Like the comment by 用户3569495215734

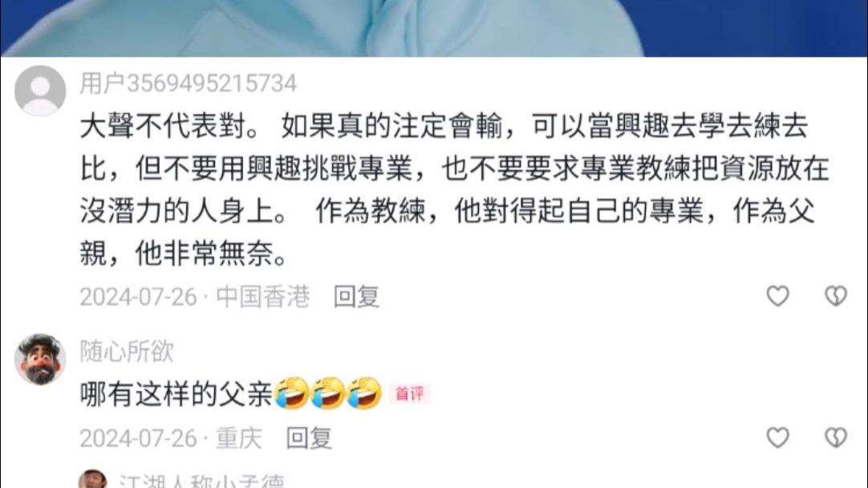point(777,296)
